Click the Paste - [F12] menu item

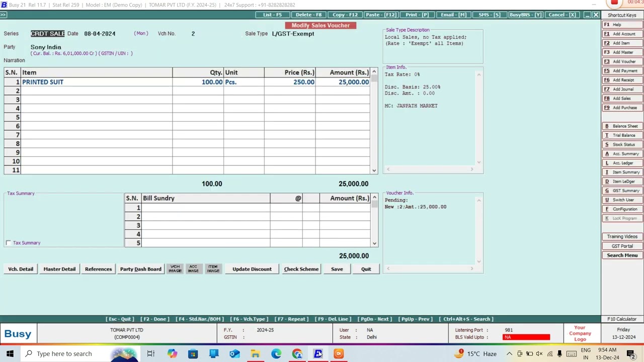[x=381, y=15]
